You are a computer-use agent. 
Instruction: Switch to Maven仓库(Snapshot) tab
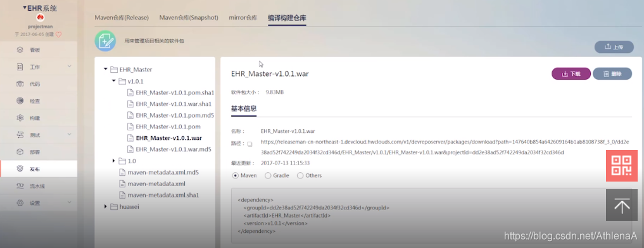(x=189, y=18)
